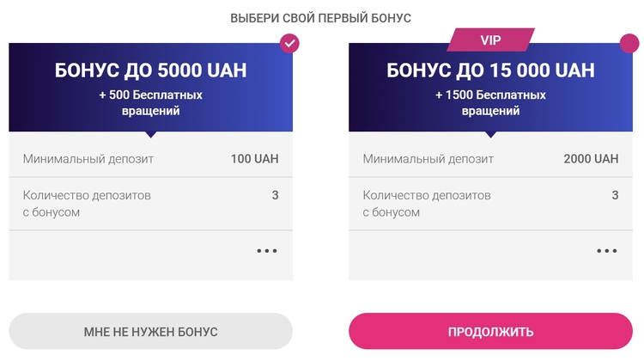Select the 'БОНУС ДО 15 000 UAH' card header
The image size is (644, 361).
pyautogui.click(x=490, y=70)
